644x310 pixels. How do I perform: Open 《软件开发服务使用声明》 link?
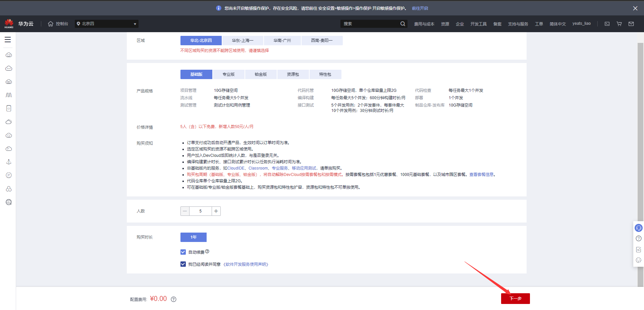point(246,264)
